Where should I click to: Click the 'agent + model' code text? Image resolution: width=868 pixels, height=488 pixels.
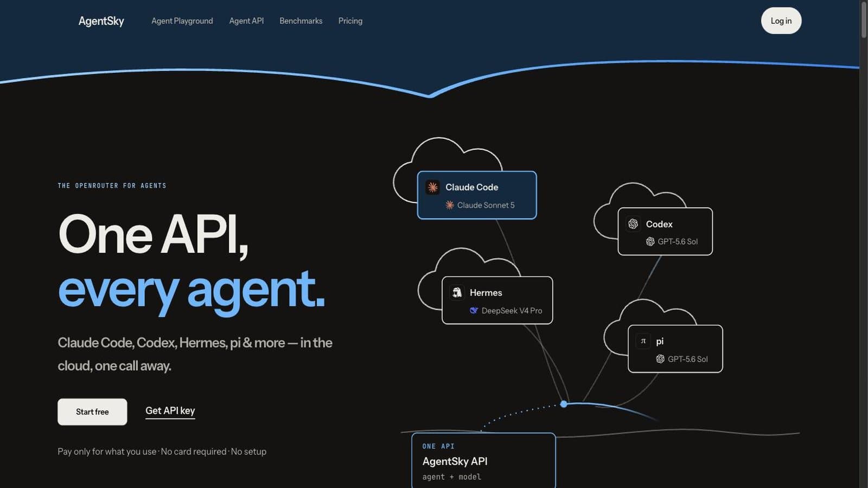coord(452,477)
